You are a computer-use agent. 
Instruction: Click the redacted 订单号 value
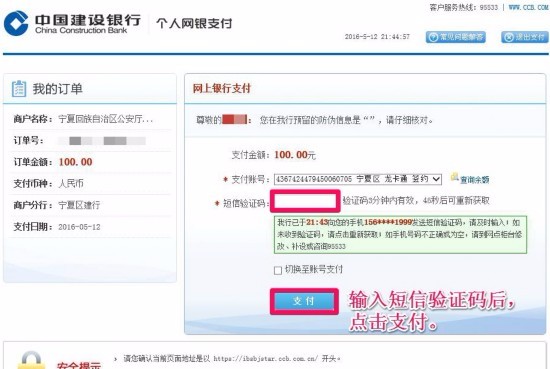[x=102, y=141]
